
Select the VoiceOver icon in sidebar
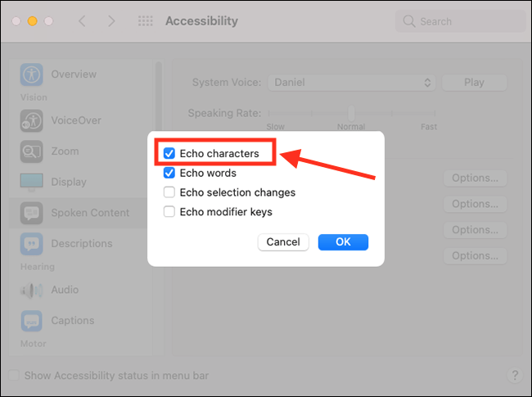click(32, 120)
